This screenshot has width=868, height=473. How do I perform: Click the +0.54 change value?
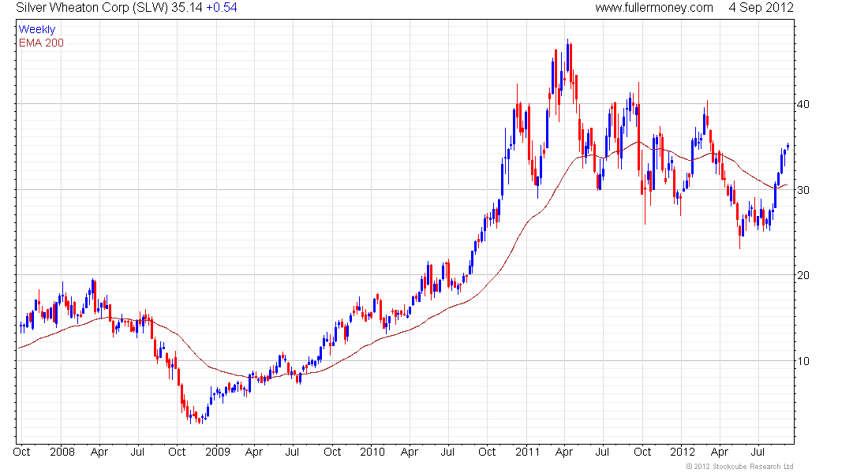click(x=222, y=8)
